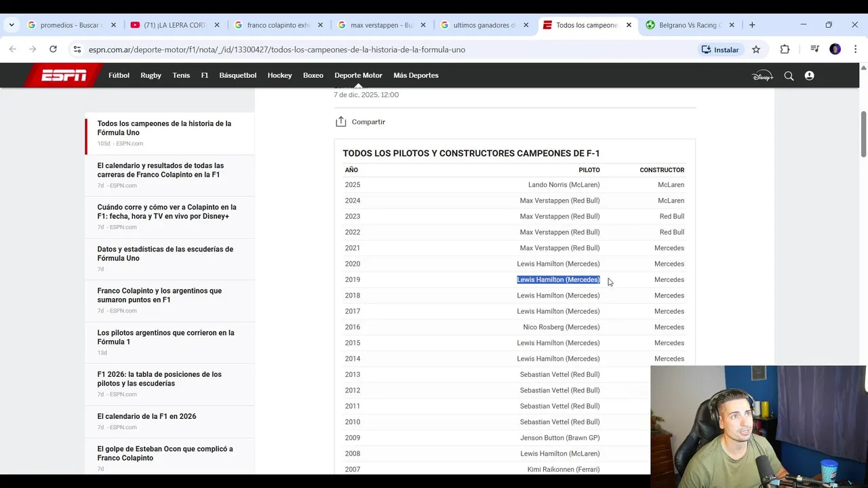Open the Deporte Motor menu
Viewport: 868px width, 488px height.
[x=358, y=75]
